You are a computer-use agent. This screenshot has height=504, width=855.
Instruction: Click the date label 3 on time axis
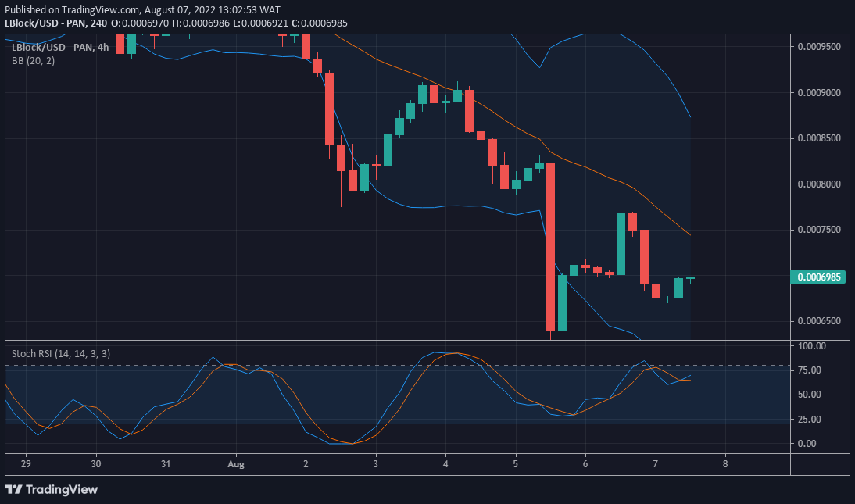point(376,464)
